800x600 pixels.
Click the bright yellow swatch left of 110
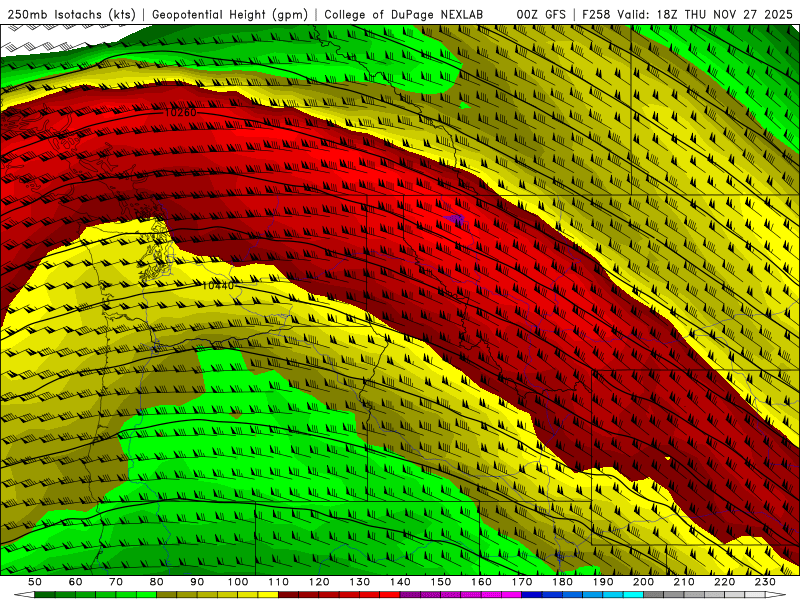(268, 595)
